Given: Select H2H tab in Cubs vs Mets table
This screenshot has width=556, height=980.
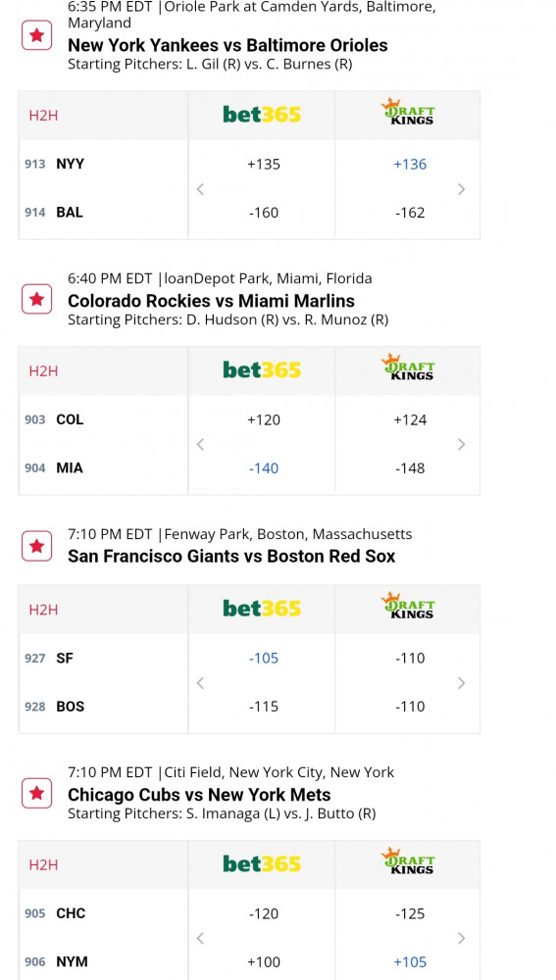Looking at the screenshot, I should [x=43, y=865].
